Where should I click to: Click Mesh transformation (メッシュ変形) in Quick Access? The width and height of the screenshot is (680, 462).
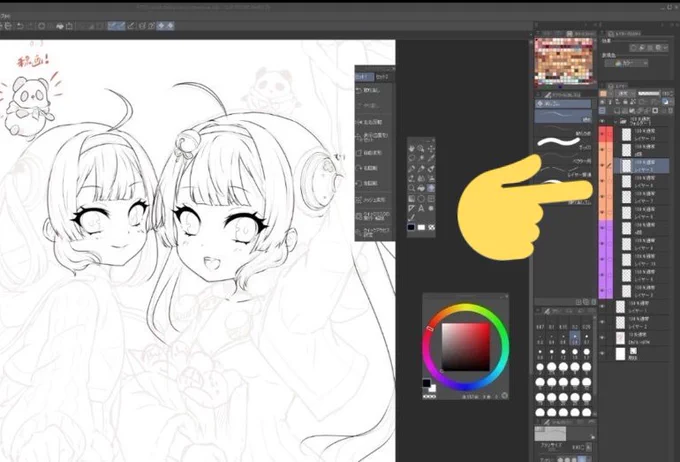coord(374,200)
